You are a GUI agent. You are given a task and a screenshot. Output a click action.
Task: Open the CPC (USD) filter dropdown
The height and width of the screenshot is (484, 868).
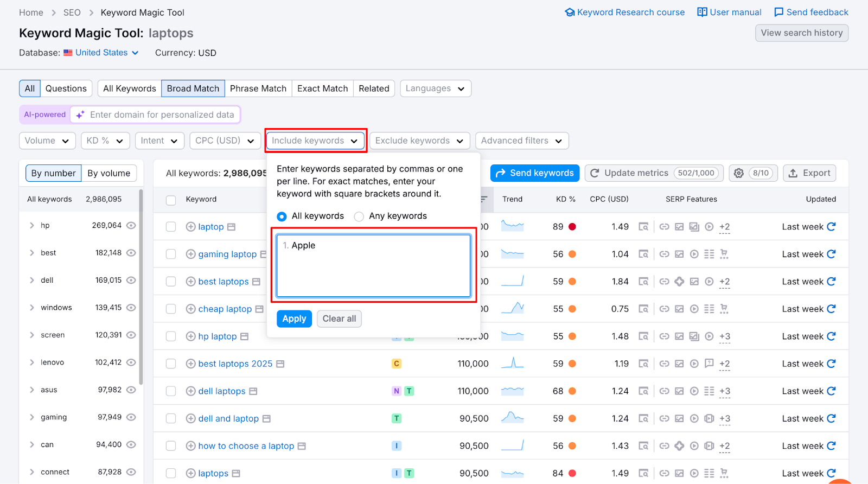tap(225, 141)
